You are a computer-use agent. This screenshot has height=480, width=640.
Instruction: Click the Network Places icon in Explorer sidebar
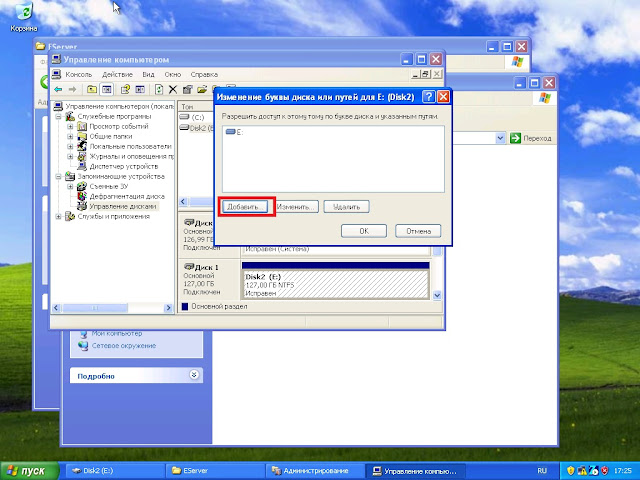point(83,346)
